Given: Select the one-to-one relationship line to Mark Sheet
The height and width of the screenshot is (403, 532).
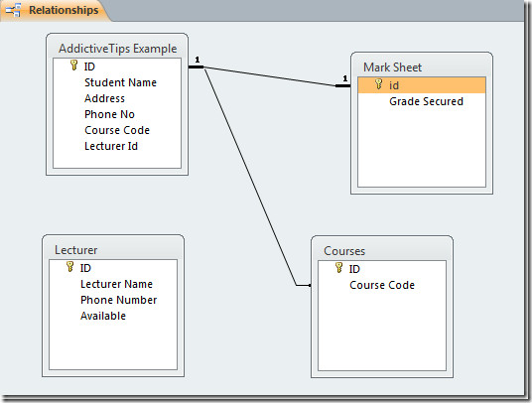Looking at the screenshot, I should click(270, 76).
